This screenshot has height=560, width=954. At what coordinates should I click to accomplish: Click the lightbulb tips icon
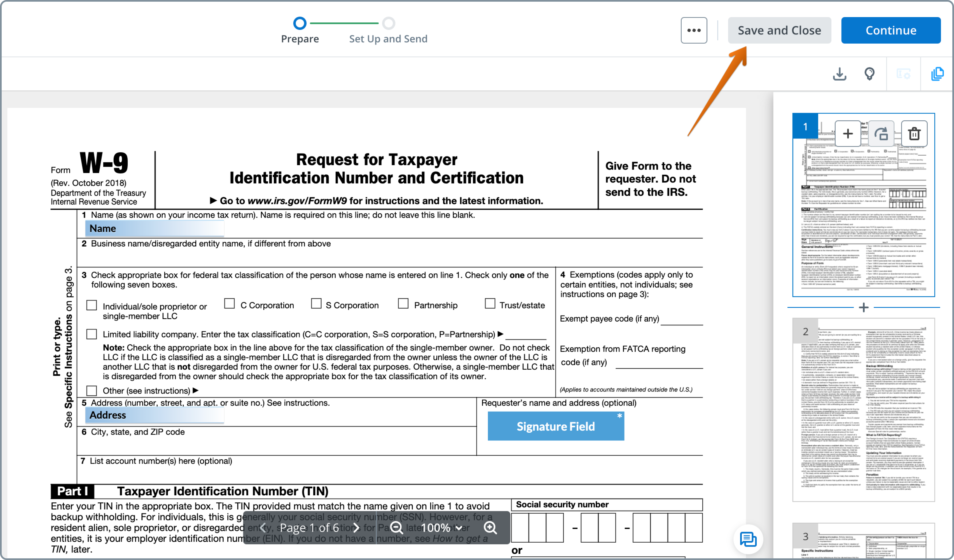click(x=869, y=74)
